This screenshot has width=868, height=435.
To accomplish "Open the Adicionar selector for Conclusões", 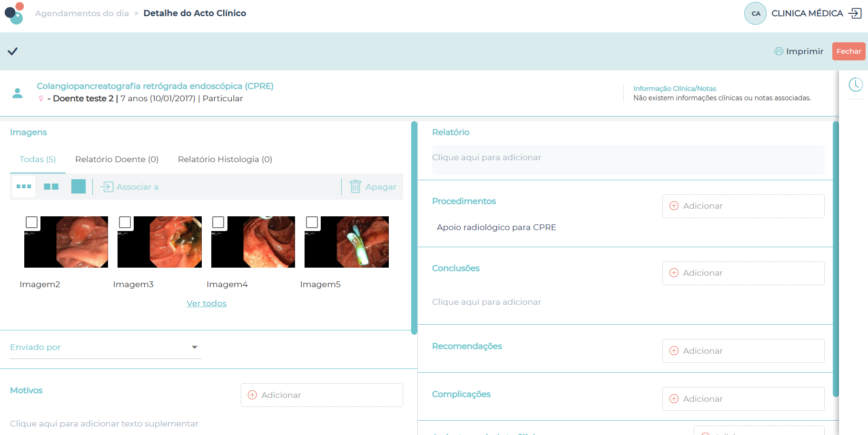I will (743, 273).
